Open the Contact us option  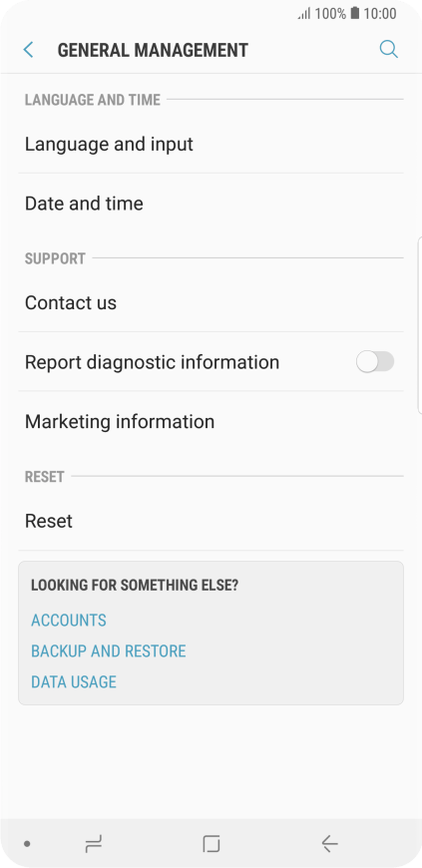pos(211,303)
